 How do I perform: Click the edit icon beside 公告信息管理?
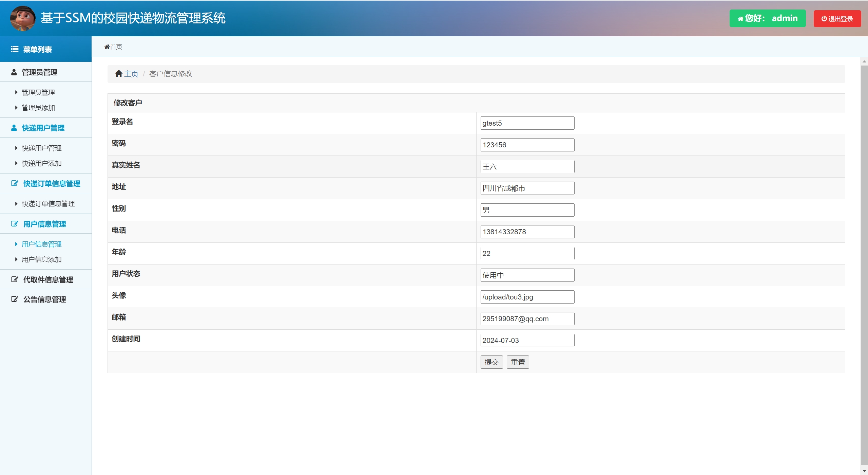(15, 299)
